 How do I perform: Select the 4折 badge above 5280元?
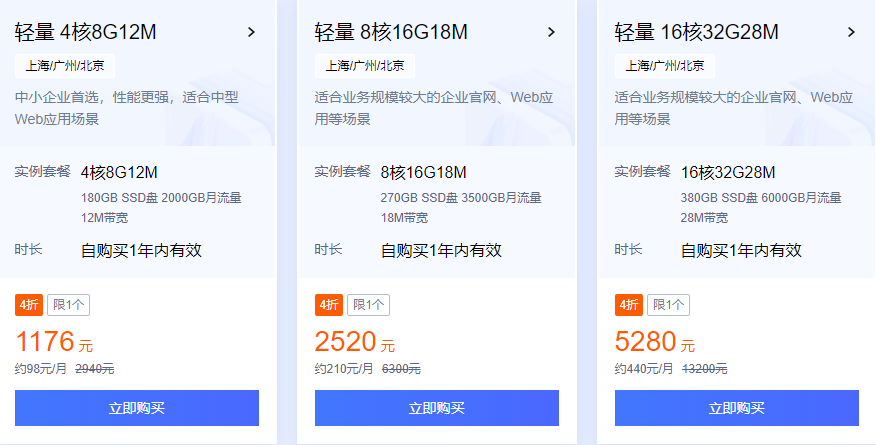628,305
